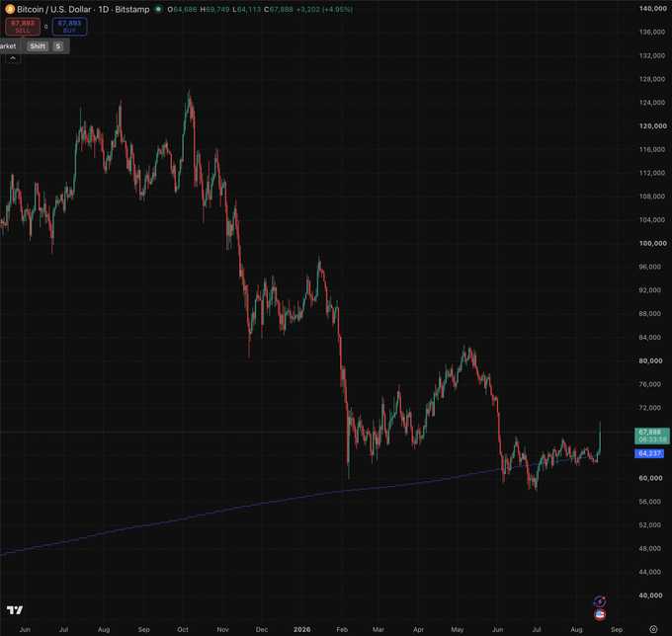Click the Bitstamp exchange label
Viewport: 672px width, 636px height.
click(132, 9)
